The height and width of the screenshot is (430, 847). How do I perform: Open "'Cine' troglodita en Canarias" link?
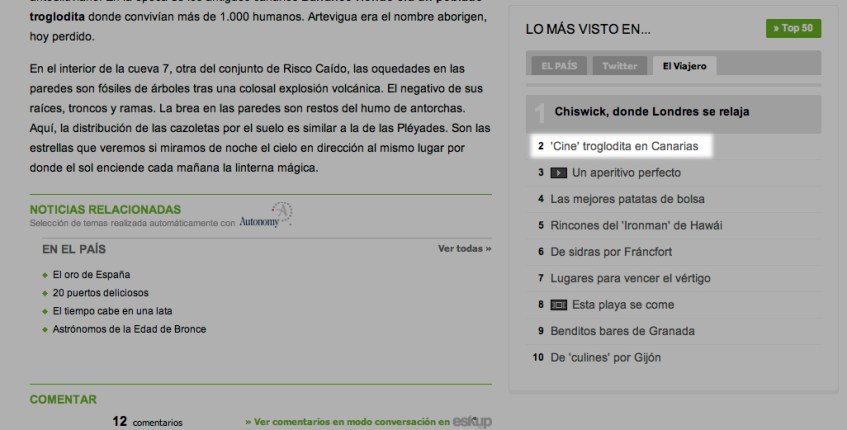624,146
